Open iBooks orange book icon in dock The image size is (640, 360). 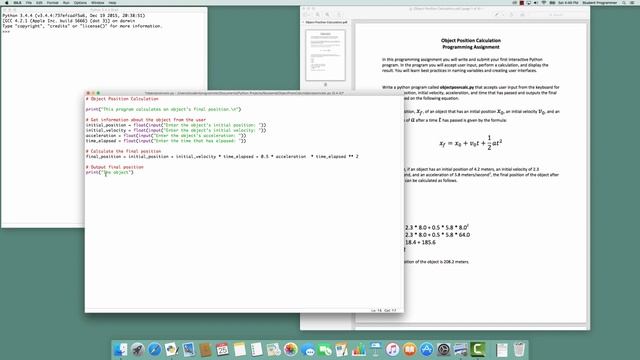pos(409,350)
